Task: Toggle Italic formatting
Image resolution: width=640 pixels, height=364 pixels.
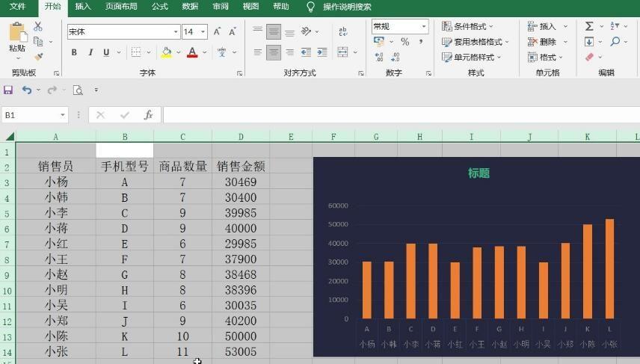Action: click(x=90, y=52)
